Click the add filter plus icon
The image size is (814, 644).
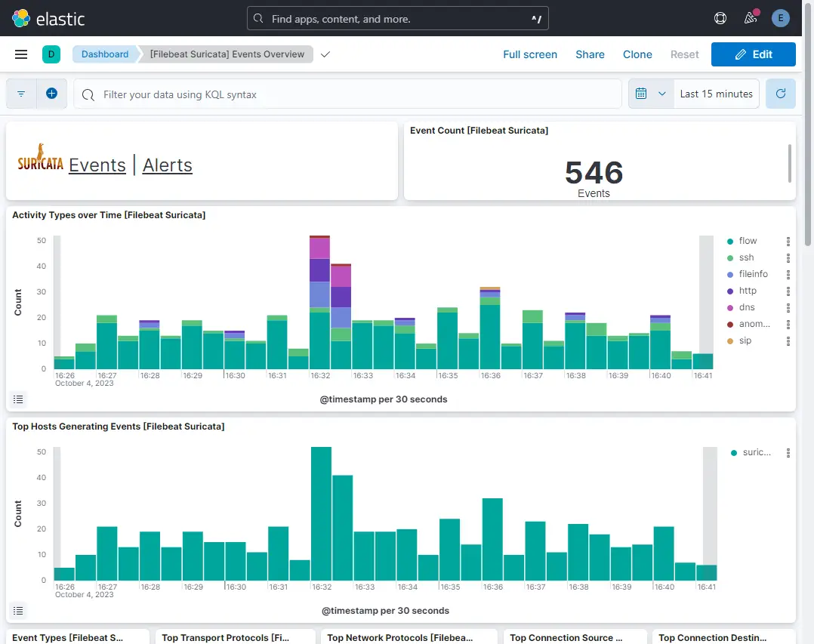click(x=51, y=94)
